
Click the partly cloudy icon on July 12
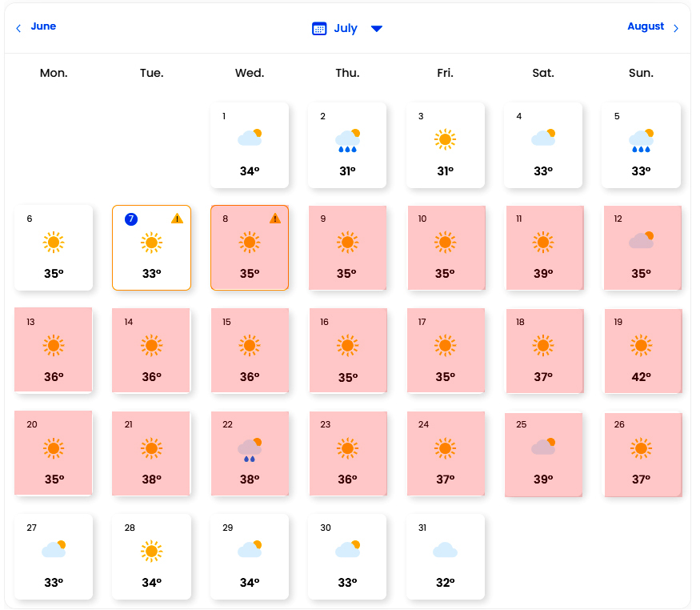pos(641,240)
